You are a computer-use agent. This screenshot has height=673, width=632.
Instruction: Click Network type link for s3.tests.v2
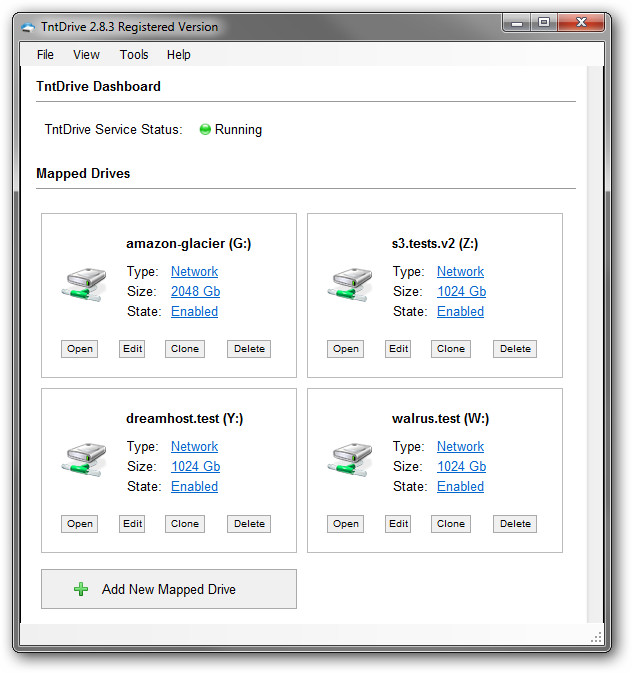(460, 271)
